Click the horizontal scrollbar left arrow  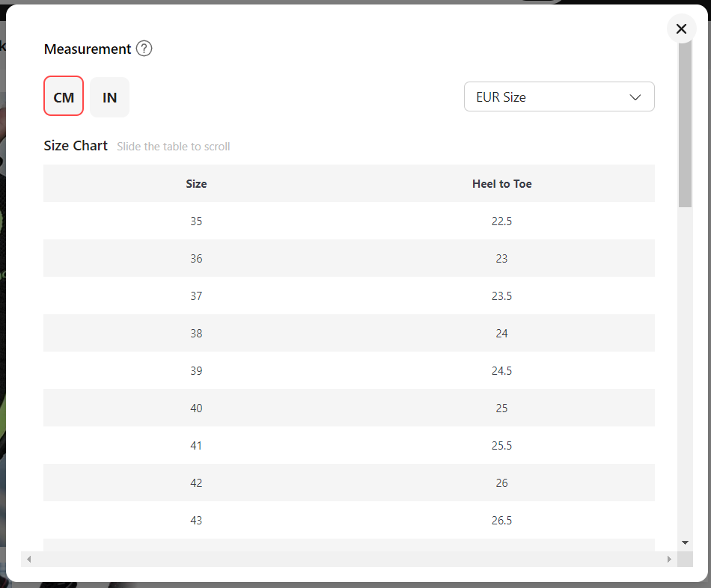29,559
